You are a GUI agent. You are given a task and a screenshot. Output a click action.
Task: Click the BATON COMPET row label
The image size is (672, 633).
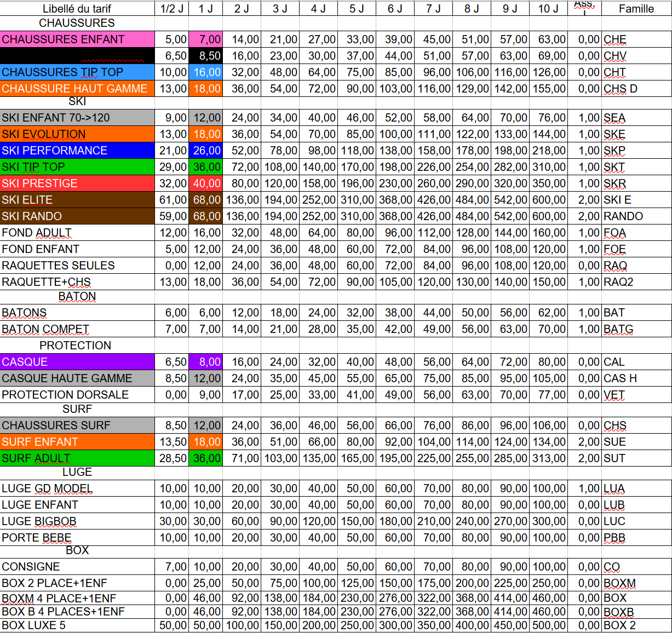point(77,329)
